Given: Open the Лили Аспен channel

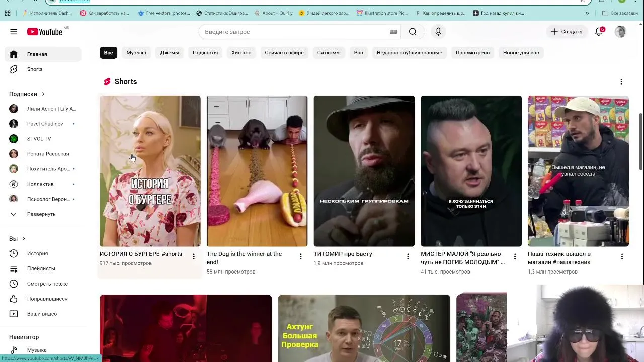Looking at the screenshot, I should (43, 109).
